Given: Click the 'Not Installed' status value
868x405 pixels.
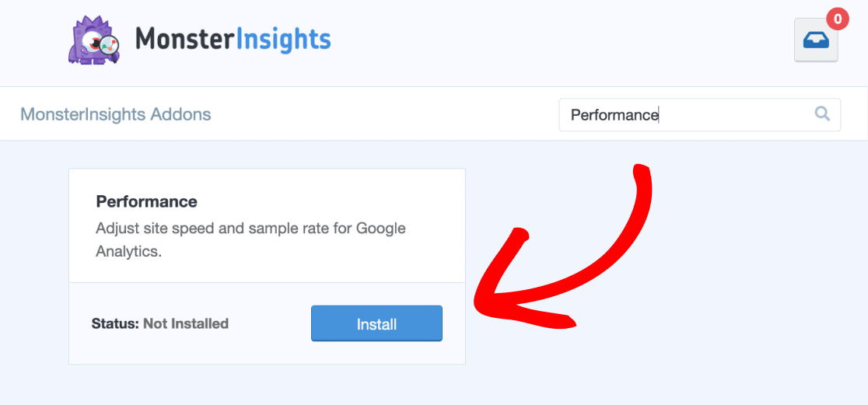Looking at the screenshot, I should 186,323.
